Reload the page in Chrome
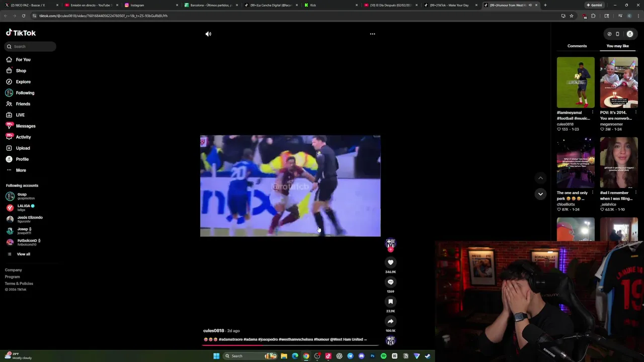 23,16
